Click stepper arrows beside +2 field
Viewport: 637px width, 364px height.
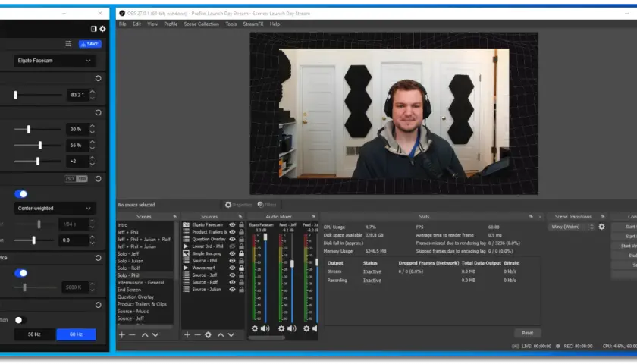pyautogui.click(x=93, y=161)
